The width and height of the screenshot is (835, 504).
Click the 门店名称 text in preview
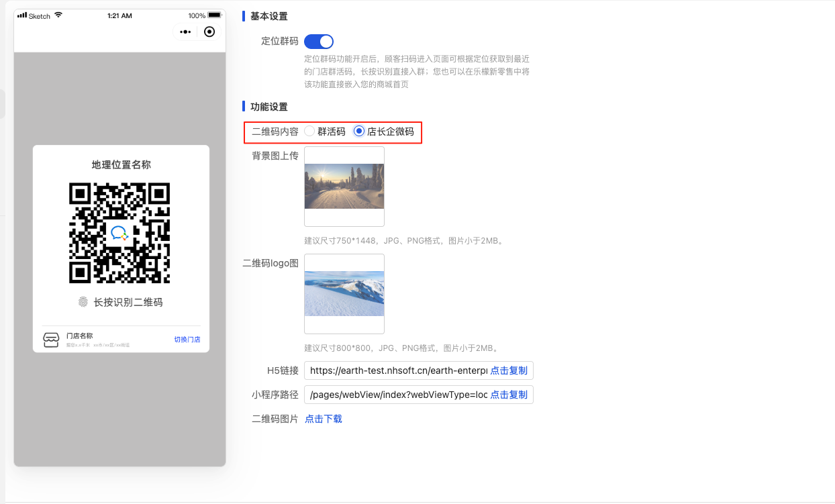coord(79,336)
